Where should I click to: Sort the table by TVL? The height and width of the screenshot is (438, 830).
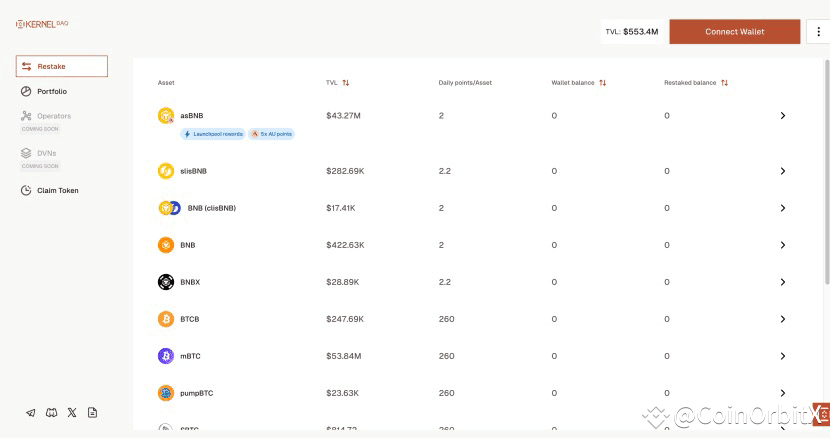pyautogui.click(x=346, y=83)
